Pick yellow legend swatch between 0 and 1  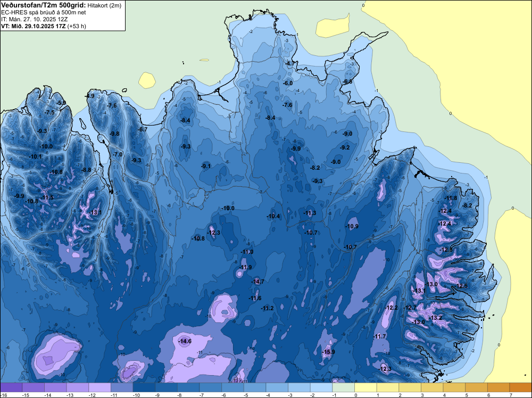click(x=365, y=387)
